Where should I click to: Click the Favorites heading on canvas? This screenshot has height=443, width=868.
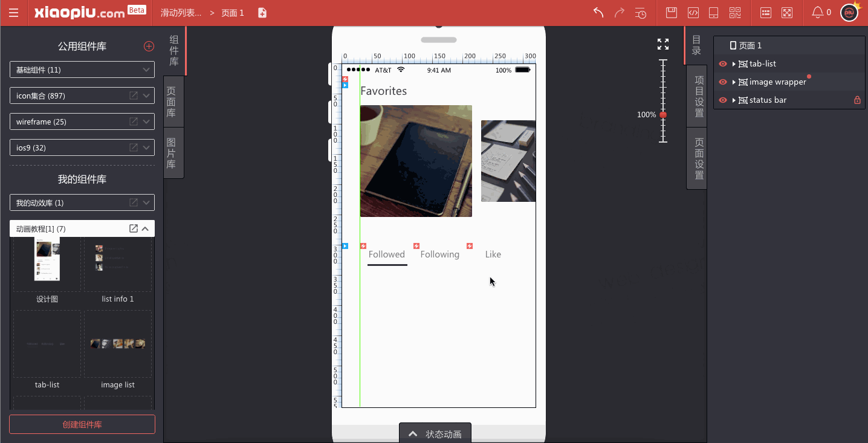[x=384, y=91]
